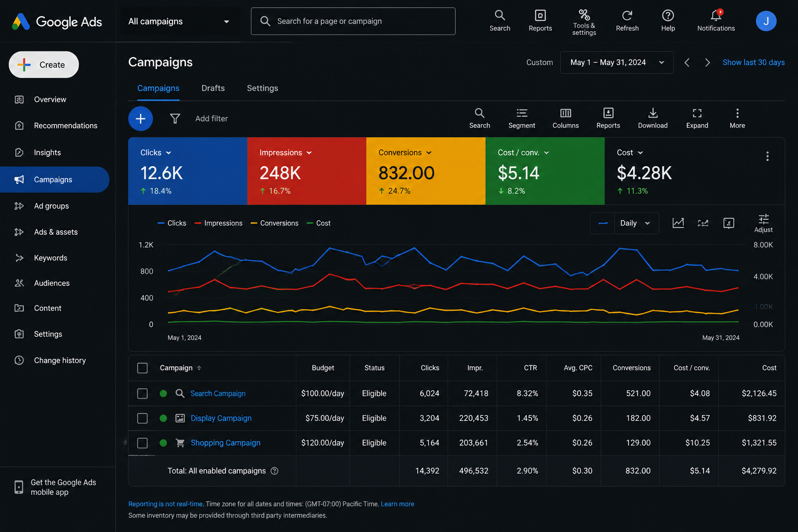Image resolution: width=798 pixels, height=532 pixels.
Task: Select the Campaigns tab
Action: 158,88
